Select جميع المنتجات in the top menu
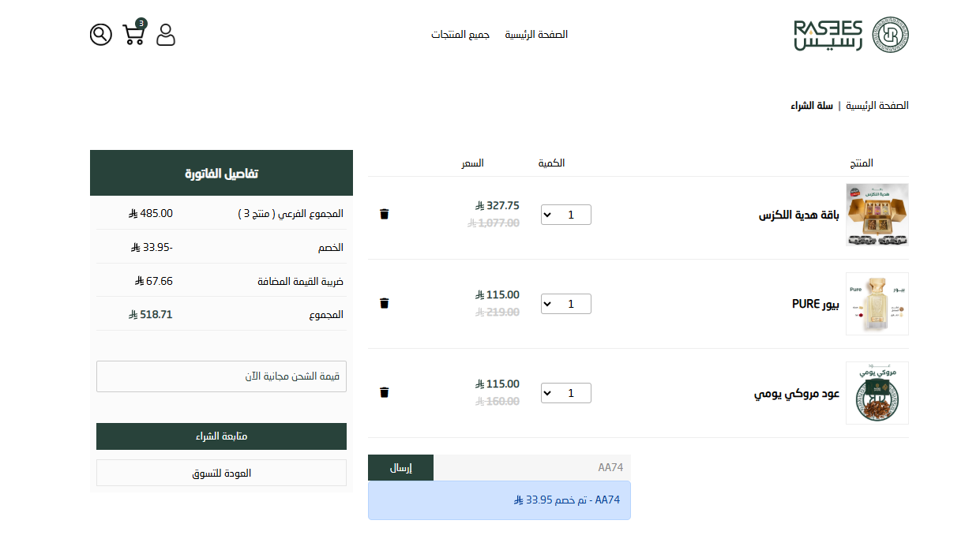Image resolution: width=980 pixels, height=554 pixels. coord(460,34)
